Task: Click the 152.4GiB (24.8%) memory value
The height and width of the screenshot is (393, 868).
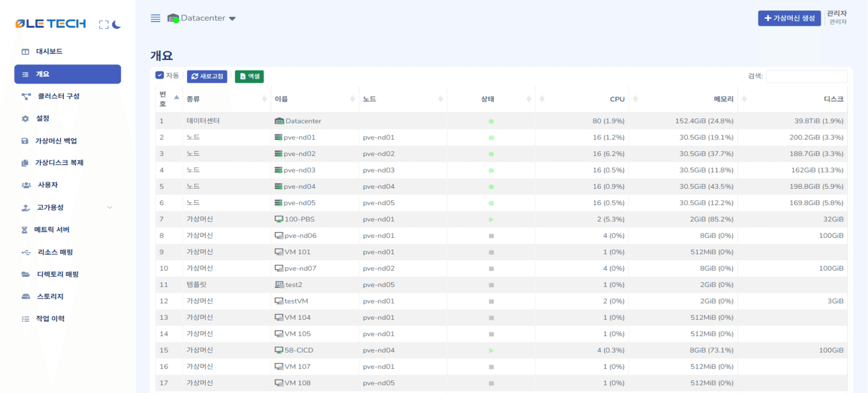Action: pos(704,121)
